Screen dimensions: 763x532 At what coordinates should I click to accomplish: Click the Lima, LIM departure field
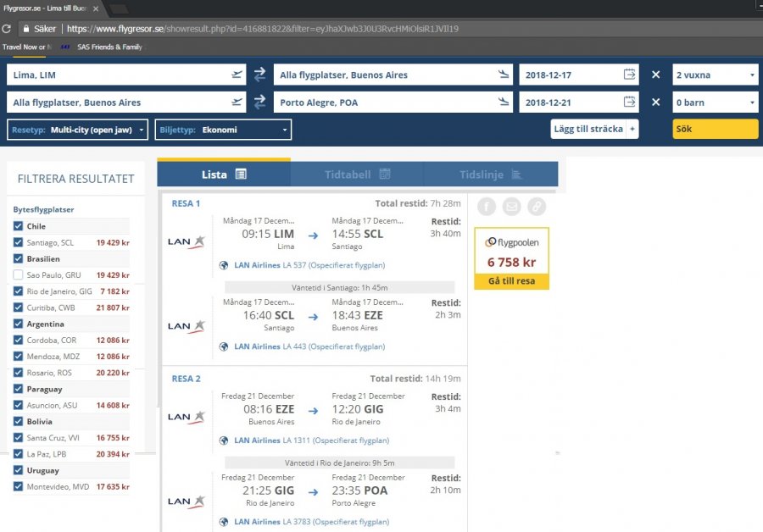click(x=119, y=75)
